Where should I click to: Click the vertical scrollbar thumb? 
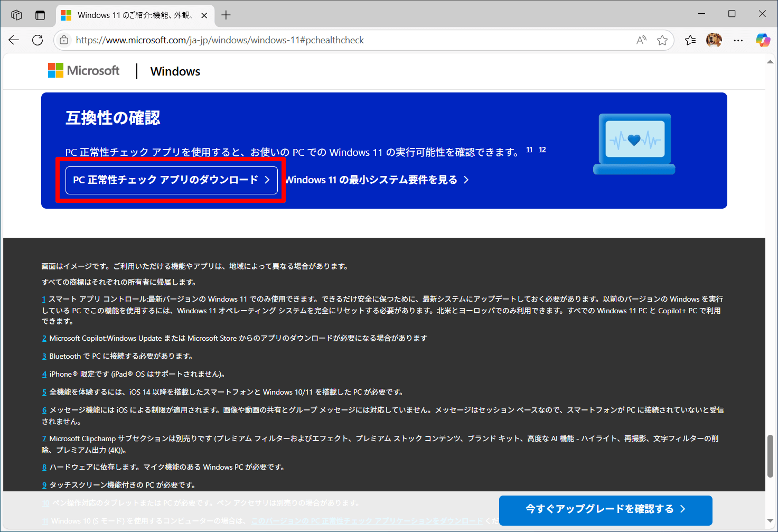click(770, 456)
